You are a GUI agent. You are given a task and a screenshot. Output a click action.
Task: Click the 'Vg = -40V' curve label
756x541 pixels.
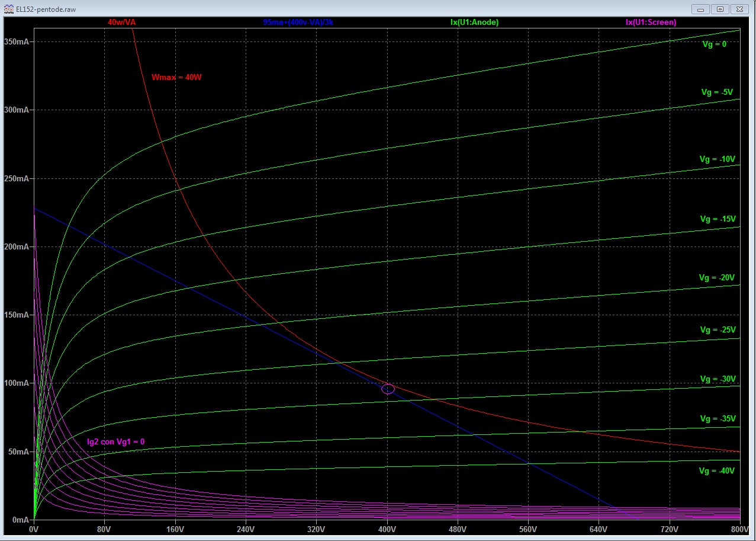pyautogui.click(x=716, y=471)
